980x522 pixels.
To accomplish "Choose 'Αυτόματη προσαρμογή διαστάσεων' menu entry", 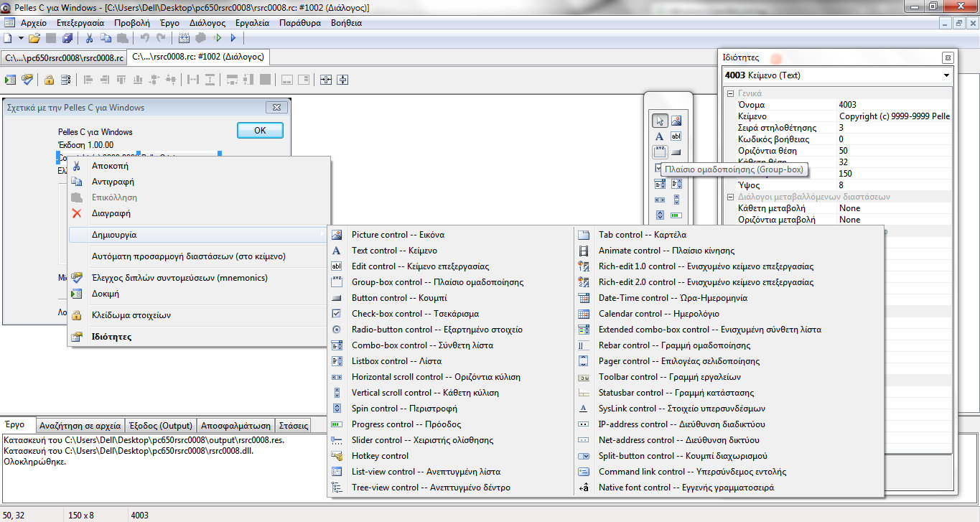I will [x=199, y=256].
